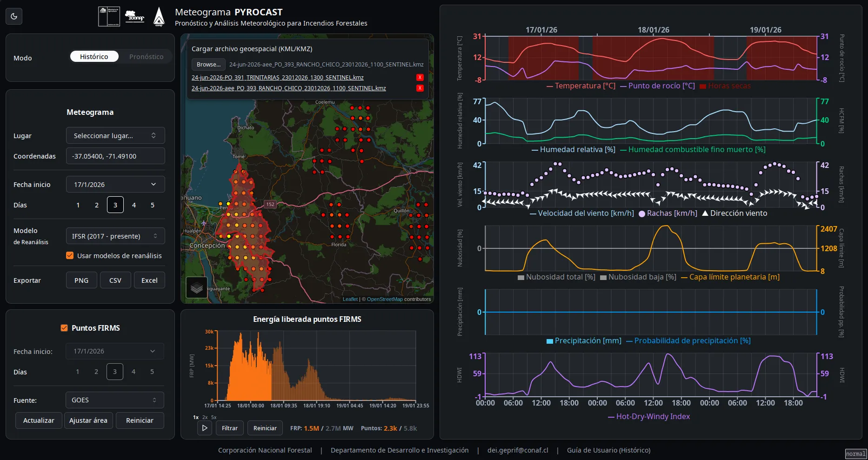Toggle Usar modelos de reanálisis checkbox
The width and height of the screenshot is (868, 460).
(70, 255)
